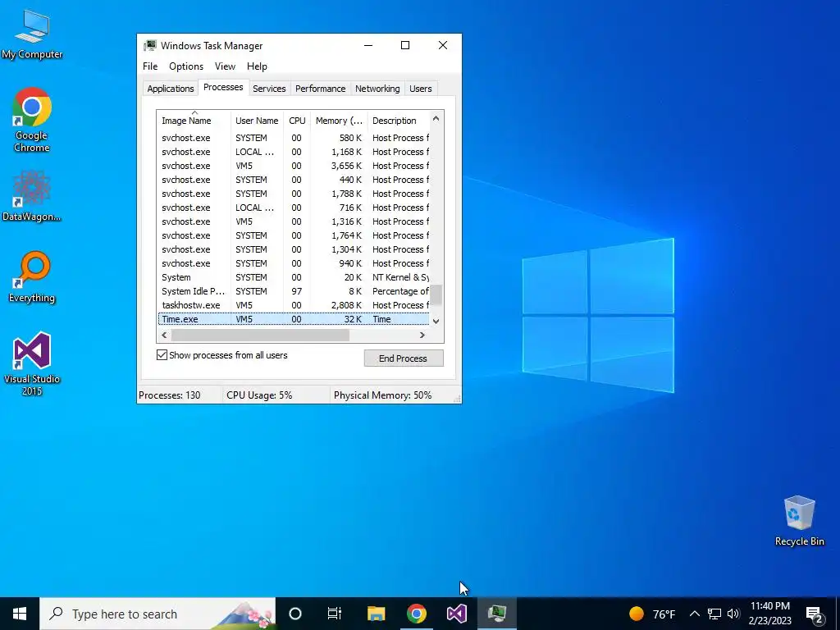The height and width of the screenshot is (630, 840).
Task: Click the process list scroll up arrow
Action: click(436, 119)
